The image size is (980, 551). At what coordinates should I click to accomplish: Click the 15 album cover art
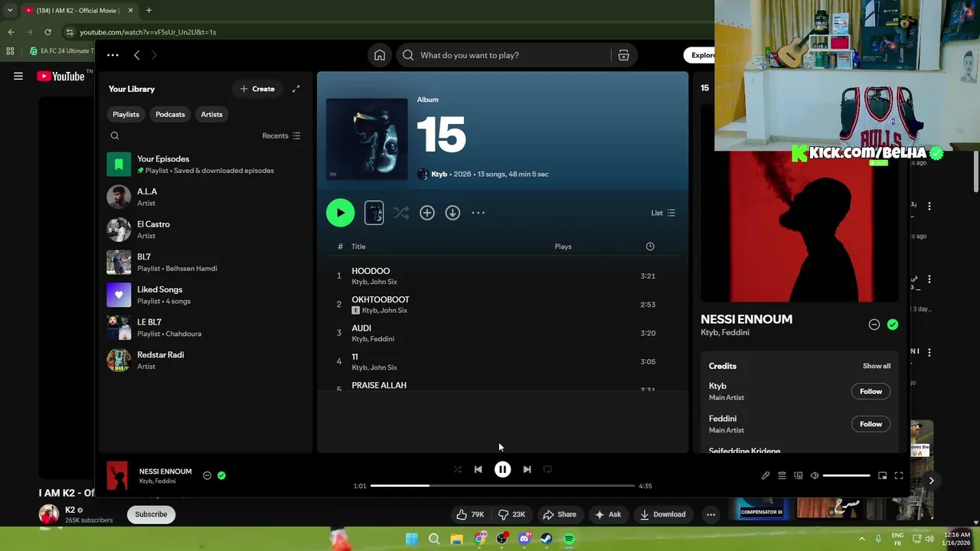367,139
